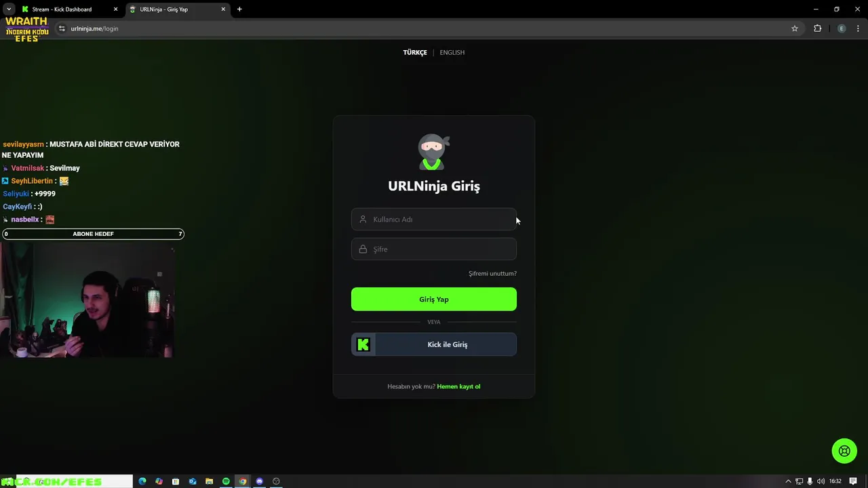This screenshot has height=488, width=868.
Task: Open the network status tray icon
Action: 799,481
